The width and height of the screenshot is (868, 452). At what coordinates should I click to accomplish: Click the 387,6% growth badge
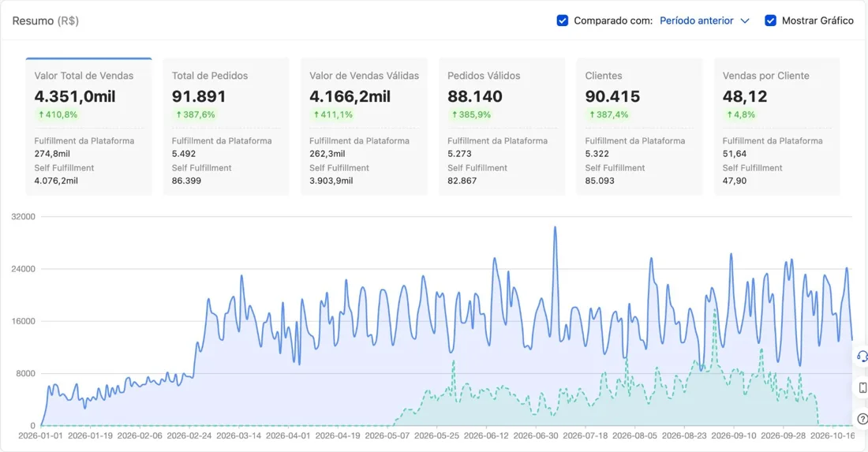click(x=195, y=114)
